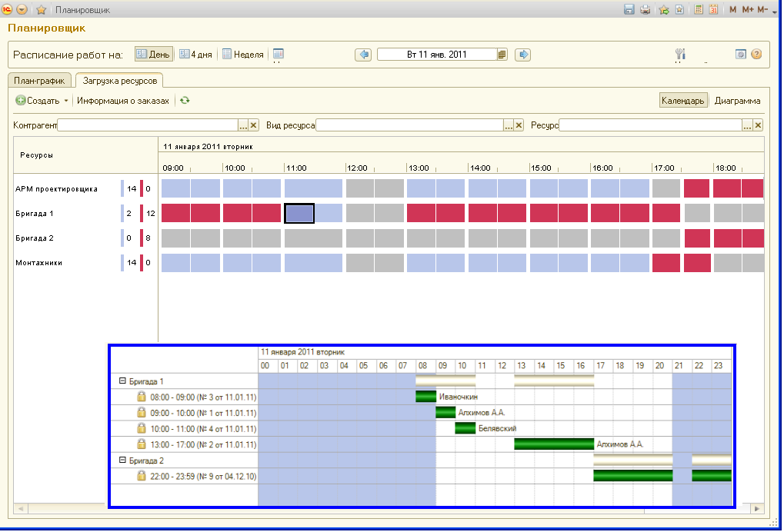Click the help question mark icon

(756, 55)
